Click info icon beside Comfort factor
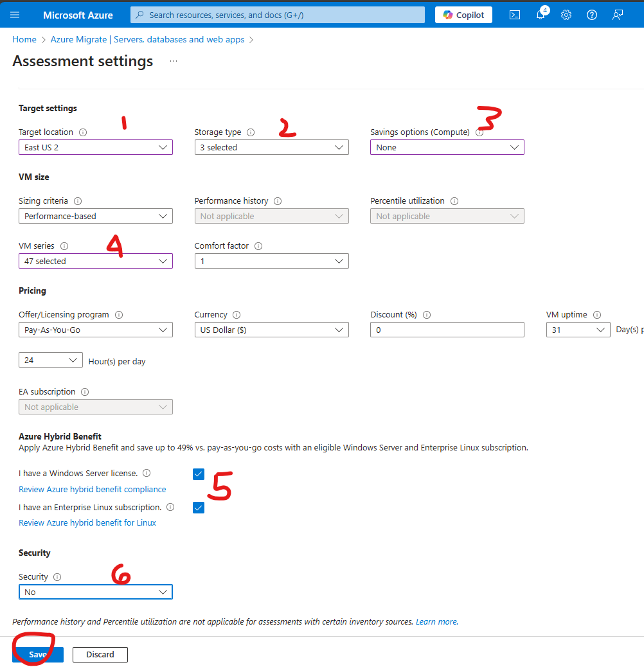Image resolution: width=644 pixels, height=667 pixels. [258, 246]
